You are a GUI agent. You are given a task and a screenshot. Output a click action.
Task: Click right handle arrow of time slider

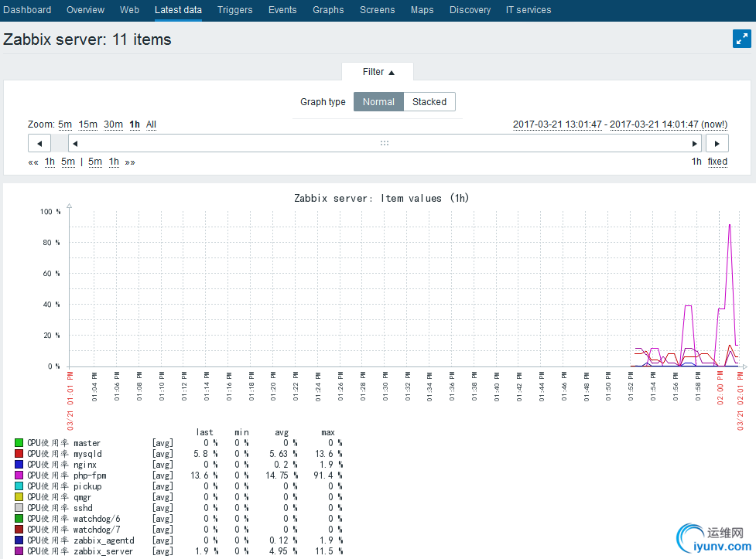(694, 143)
